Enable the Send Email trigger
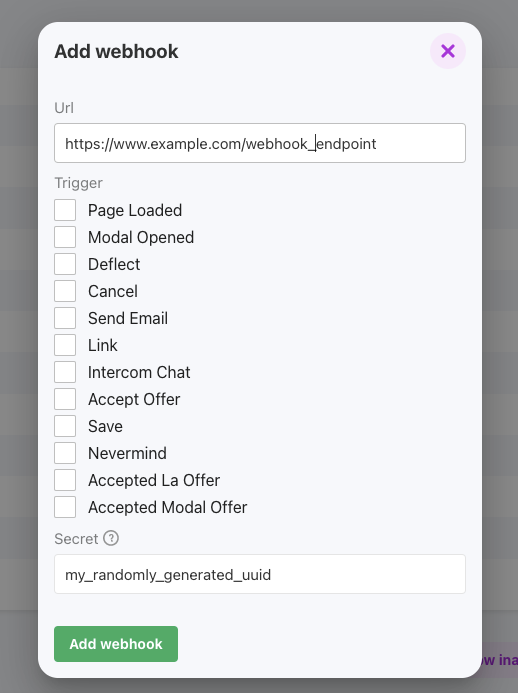 65,318
